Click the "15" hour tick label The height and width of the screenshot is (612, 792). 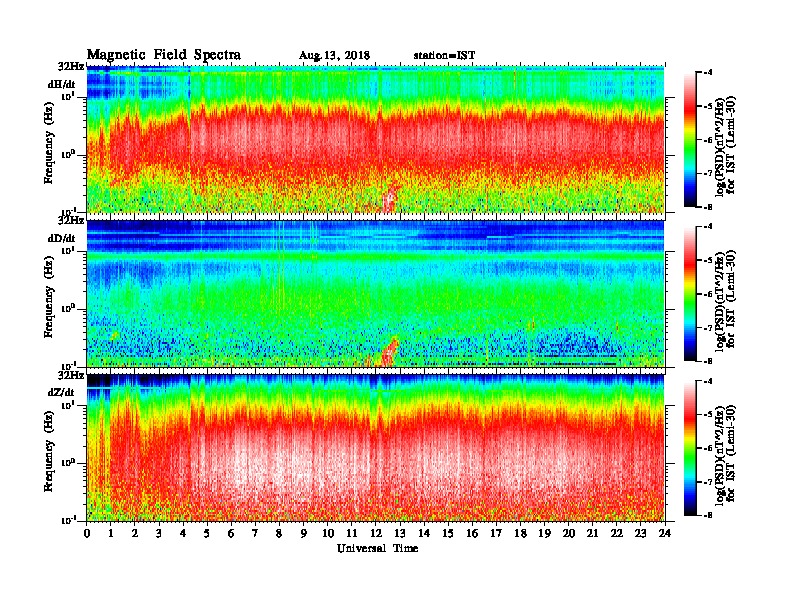(448, 533)
